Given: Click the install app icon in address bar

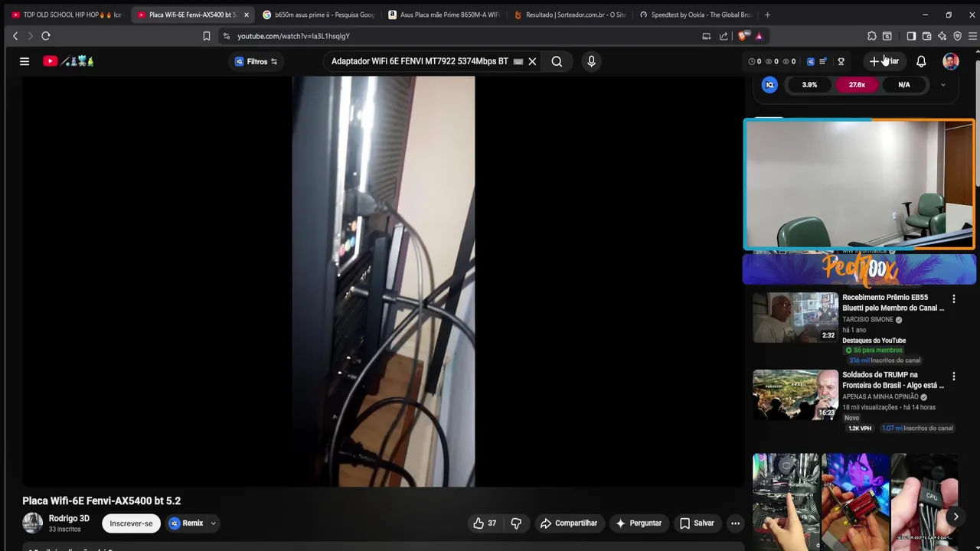Looking at the screenshot, I should (707, 36).
